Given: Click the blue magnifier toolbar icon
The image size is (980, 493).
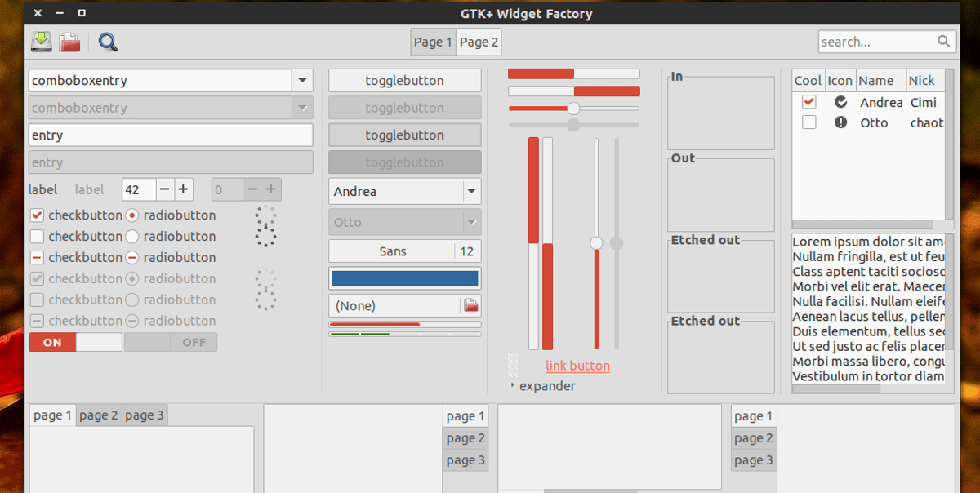Looking at the screenshot, I should tap(107, 41).
